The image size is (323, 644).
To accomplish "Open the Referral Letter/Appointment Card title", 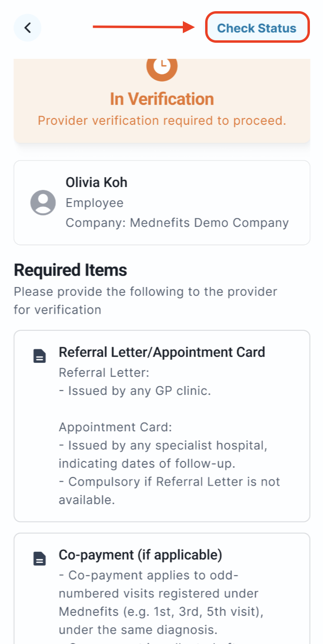I will (161, 352).
